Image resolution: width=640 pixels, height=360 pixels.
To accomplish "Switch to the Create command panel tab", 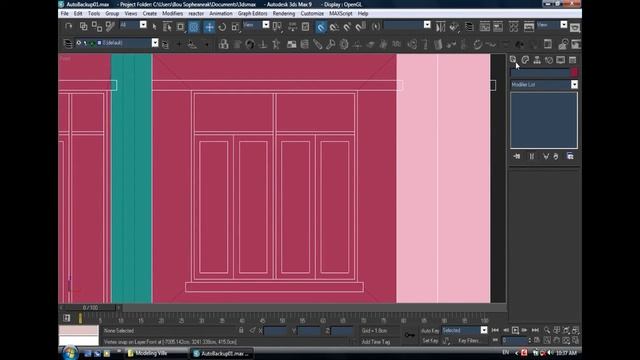I will tap(513, 60).
